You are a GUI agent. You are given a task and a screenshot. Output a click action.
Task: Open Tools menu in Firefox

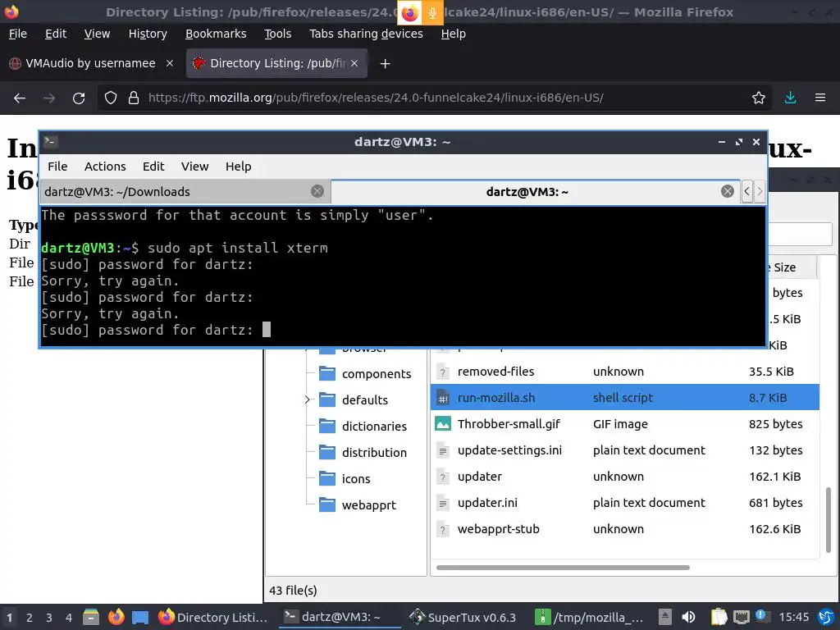[x=277, y=34]
